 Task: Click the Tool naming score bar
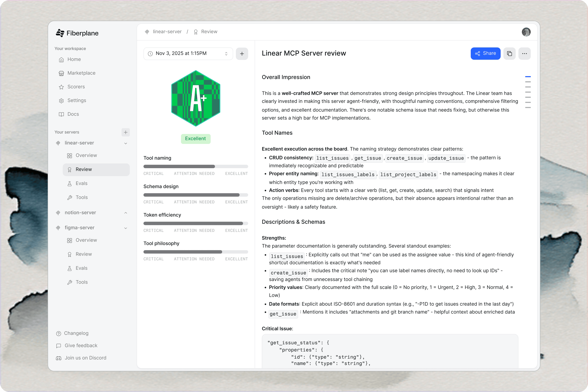(196, 167)
